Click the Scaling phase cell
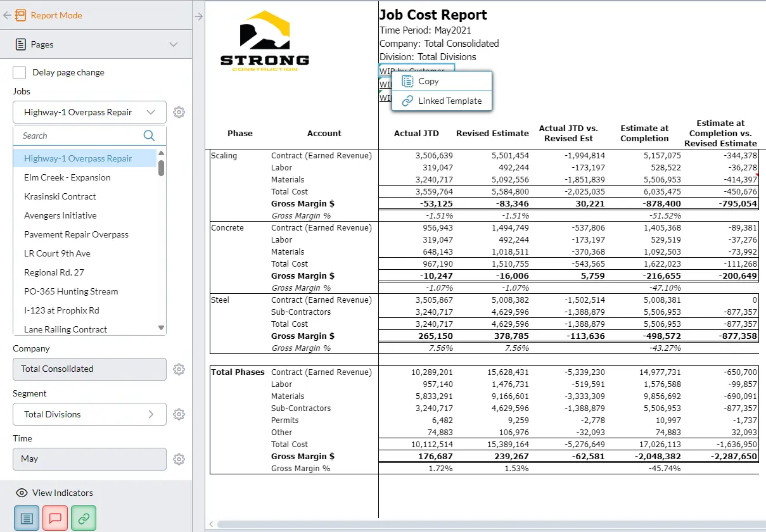Image resolution: width=766 pixels, height=532 pixels. tap(223, 155)
